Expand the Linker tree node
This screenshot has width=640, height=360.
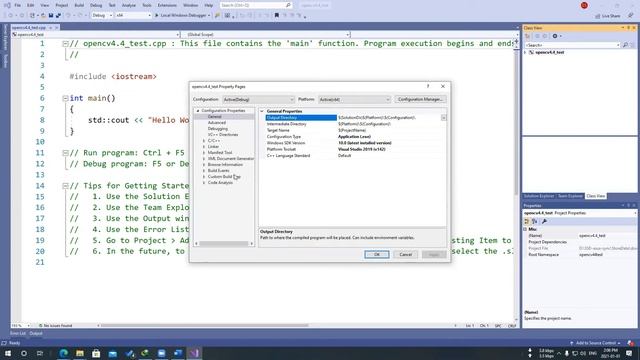click(x=204, y=147)
